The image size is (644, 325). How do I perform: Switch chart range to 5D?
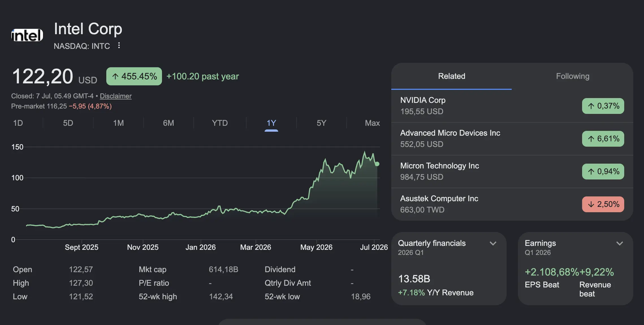coord(68,123)
